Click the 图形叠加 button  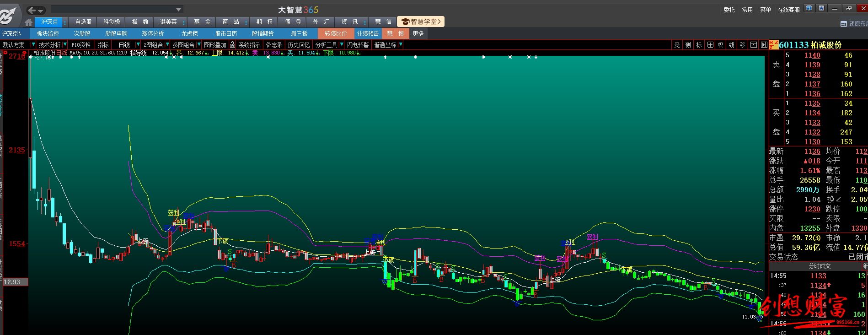(x=215, y=45)
